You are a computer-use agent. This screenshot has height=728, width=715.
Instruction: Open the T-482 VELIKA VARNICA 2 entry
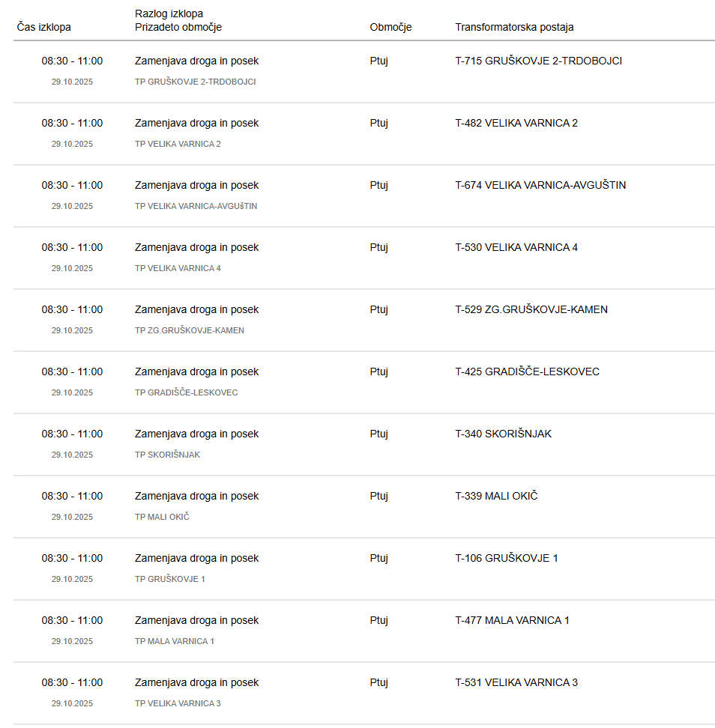pyautogui.click(x=516, y=123)
